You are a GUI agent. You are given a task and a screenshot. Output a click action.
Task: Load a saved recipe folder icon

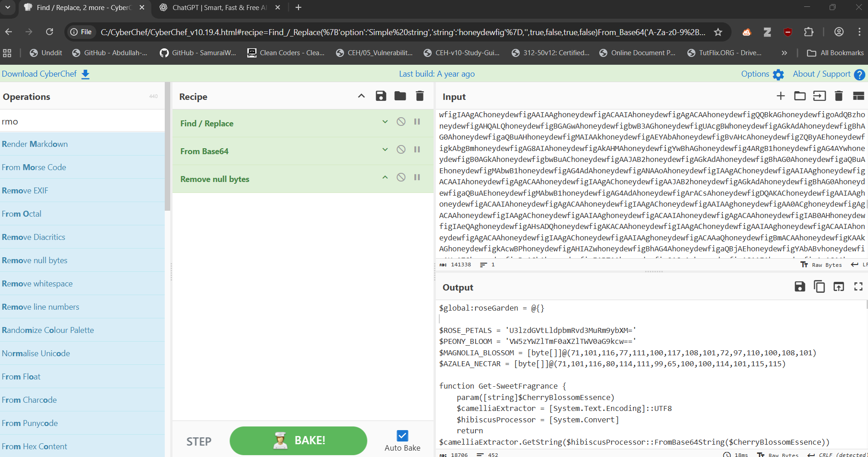pyautogui.click(x=400, y=96)
